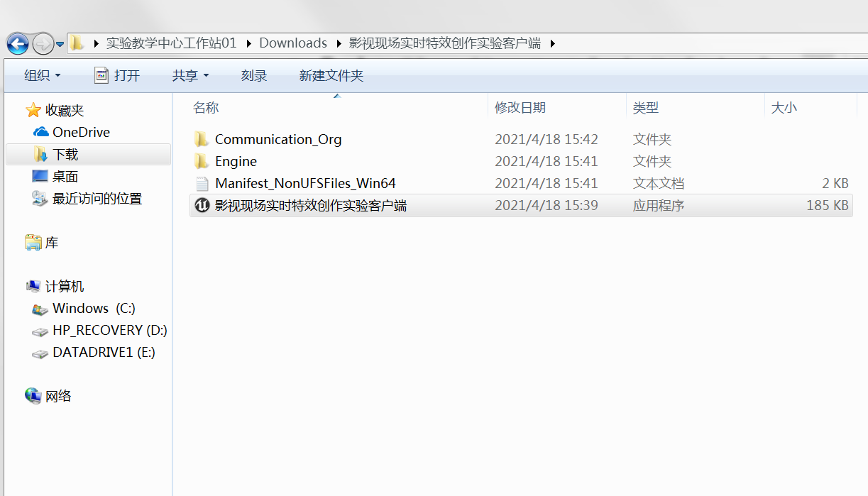
Task: Click the Back navigation arrow button
Action: [18, 44]
